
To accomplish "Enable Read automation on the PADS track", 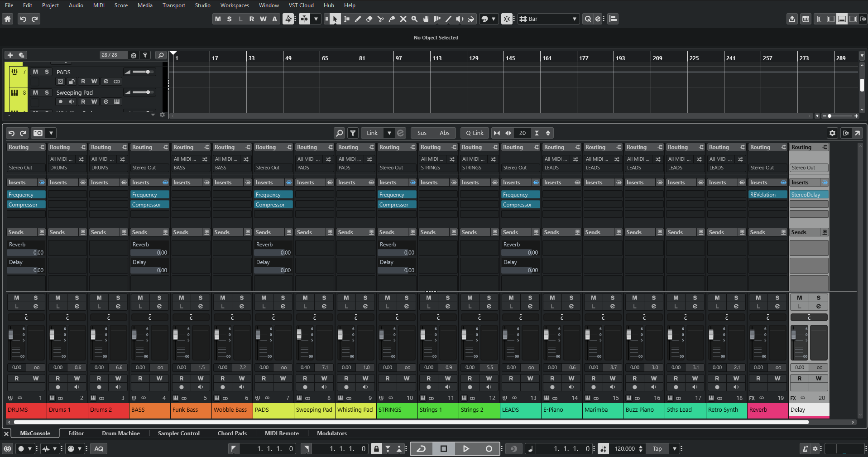I will (83, 81).
